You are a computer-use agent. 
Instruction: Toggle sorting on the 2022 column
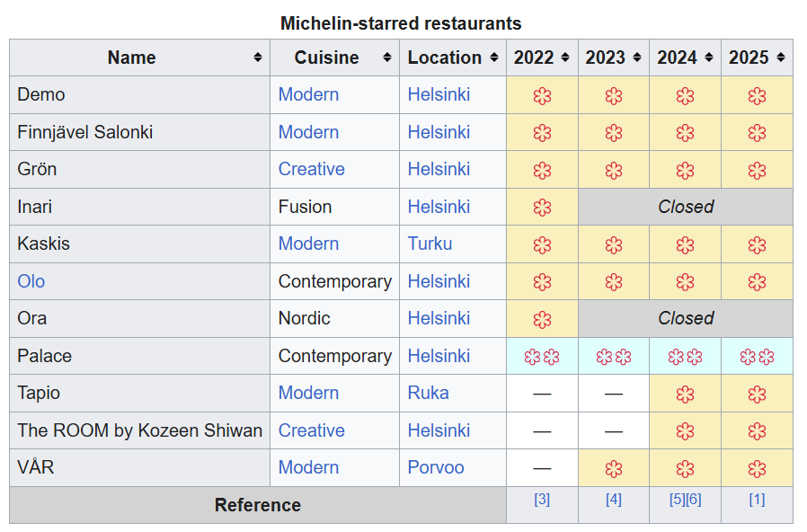pos(565,58)
